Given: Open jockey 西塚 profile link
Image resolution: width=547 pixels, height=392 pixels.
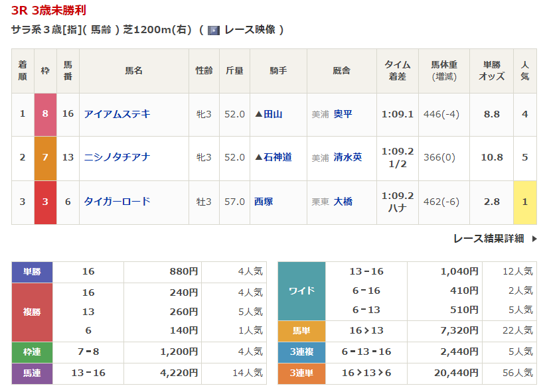Looking at the screenshot, I should pyautogui.click(x=264, y=201).
